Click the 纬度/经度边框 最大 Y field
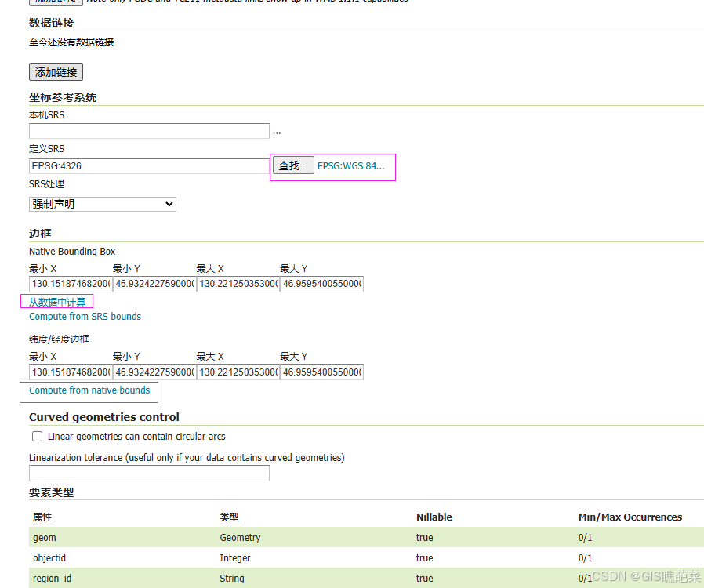Viewport: 704px width, 588px height. pyautogui.click(x=322, y=372)
